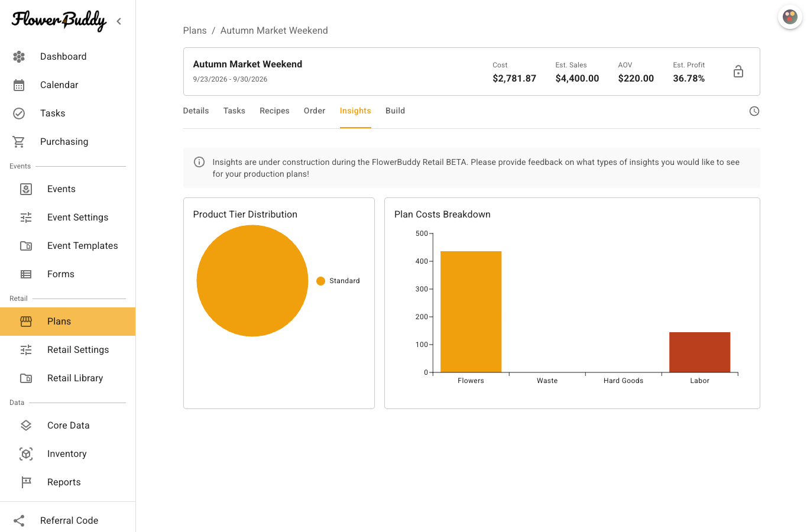
Task: Switch to the Details tab
Action: (196, 111)
